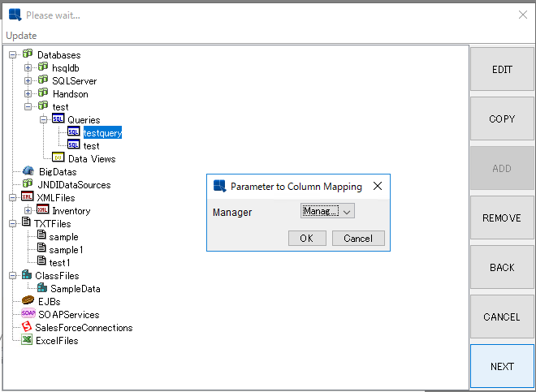Select the test query under Queries
536x392 pixels.
(x=91, y=145)
